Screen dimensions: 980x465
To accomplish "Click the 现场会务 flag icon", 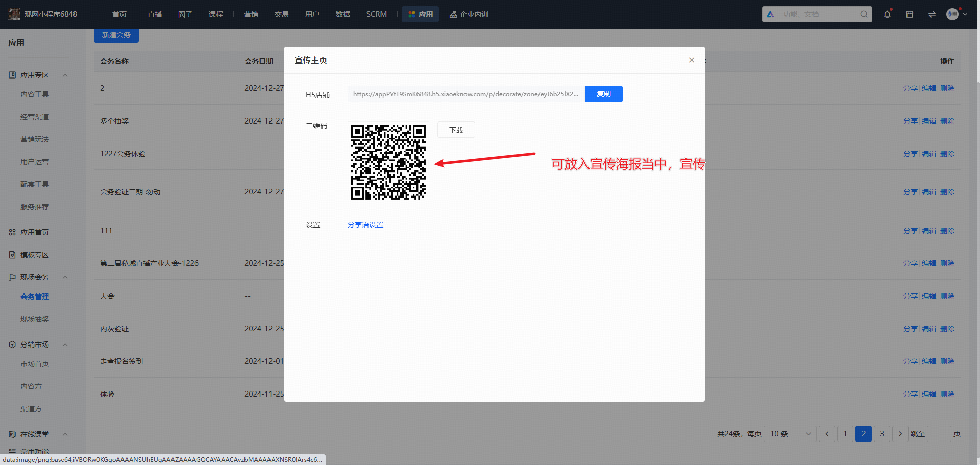I will click(12, 277).
